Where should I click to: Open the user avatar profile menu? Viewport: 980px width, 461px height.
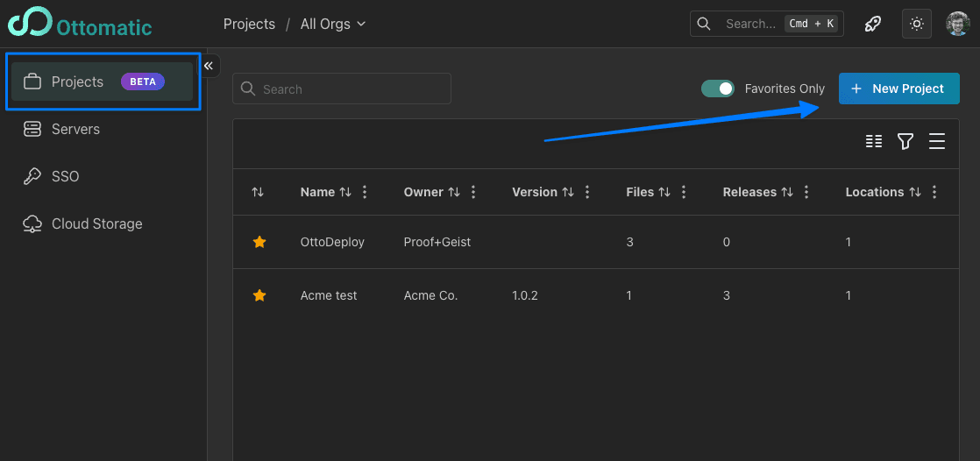pos(958,24)
